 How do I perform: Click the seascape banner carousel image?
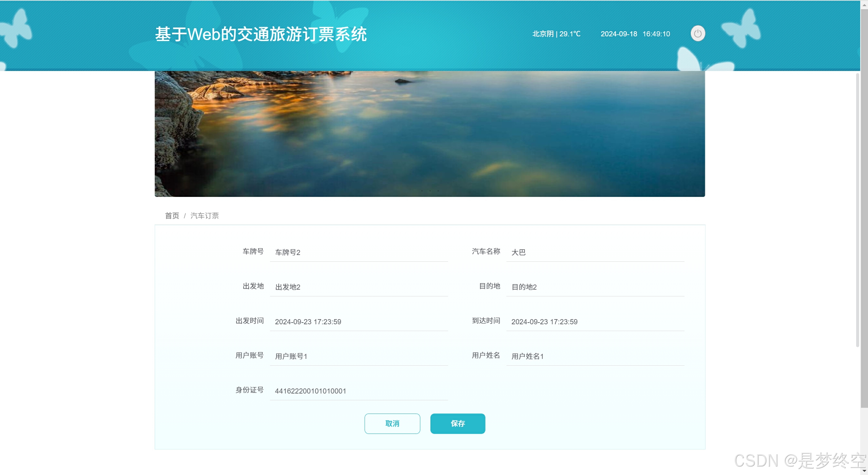[x=430, y=134]
